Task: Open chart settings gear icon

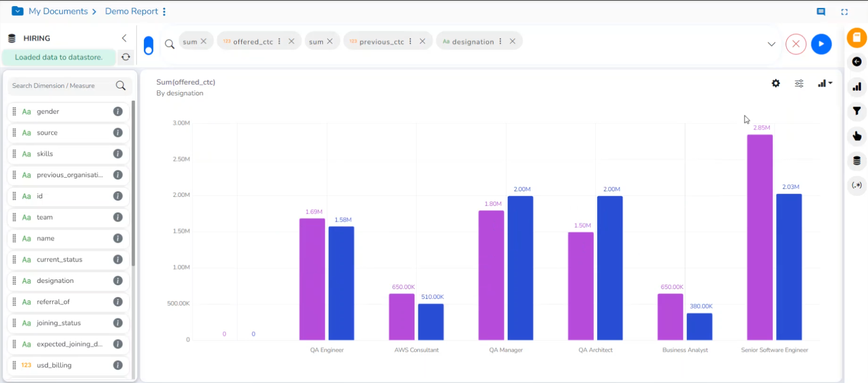Action: point(776,83)
